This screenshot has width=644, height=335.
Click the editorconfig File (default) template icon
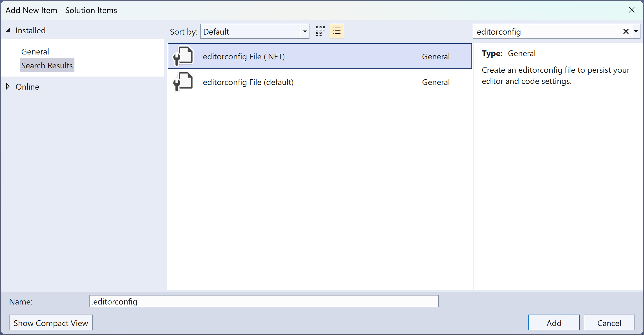point(183,82)
